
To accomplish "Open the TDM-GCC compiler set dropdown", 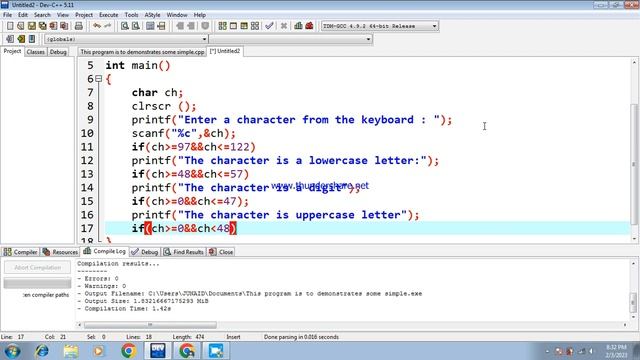I will coord(380,26).
